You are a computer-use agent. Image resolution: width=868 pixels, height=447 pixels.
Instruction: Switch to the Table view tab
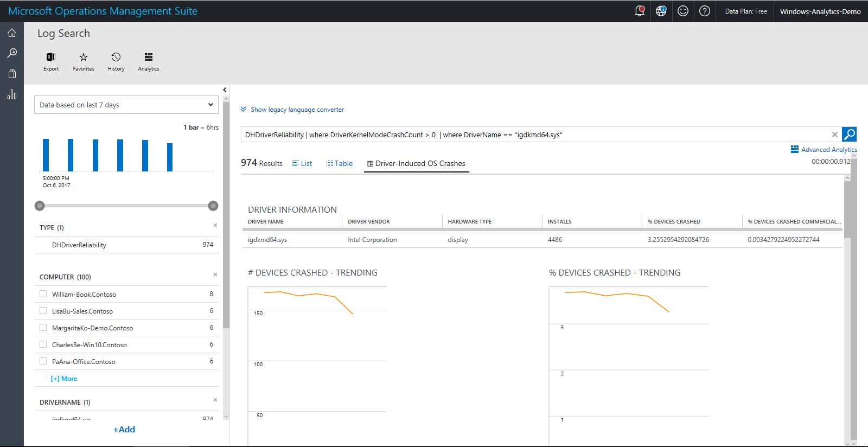[340, 163]
